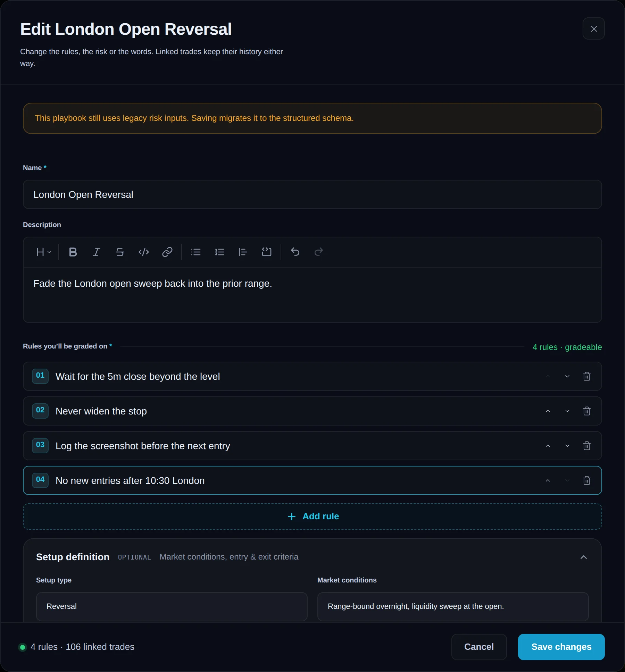Click the 'OPTIONAL' tag in Setup definition

(x=134, y=557)
